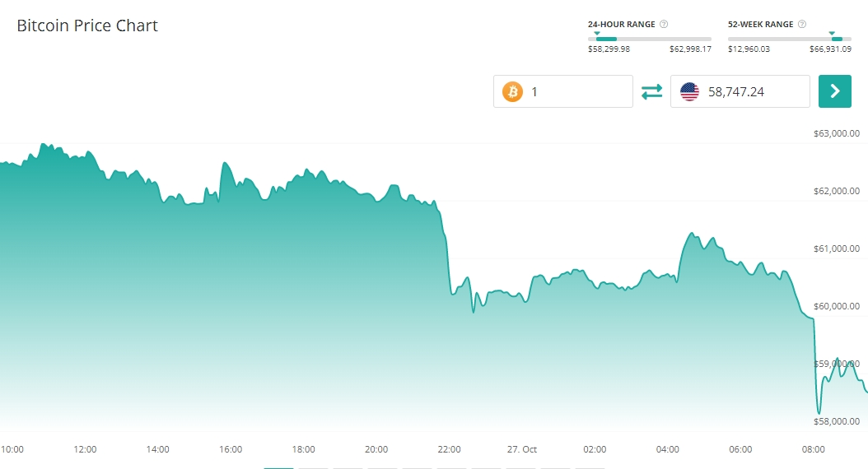The height and width of the screenshot is (469, 868).
Task: Click the orange Bitcoin icon
Action: tap(512, 91)
